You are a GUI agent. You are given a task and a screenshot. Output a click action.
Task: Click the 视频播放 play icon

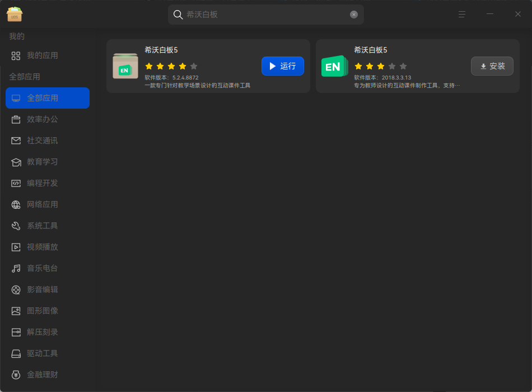tap(16, 247)
